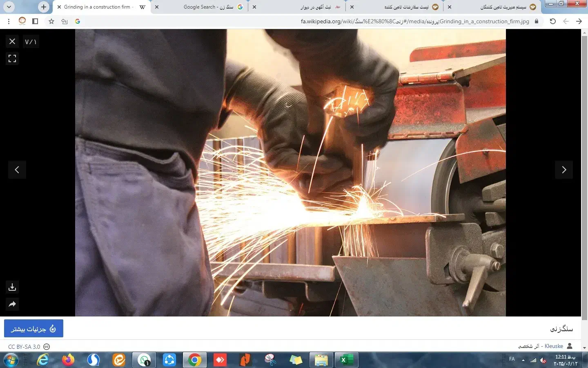Expand the tab search dropdown arrow
Image resolution: width=588 pixels, height=368 pixels.
(9, 7)
